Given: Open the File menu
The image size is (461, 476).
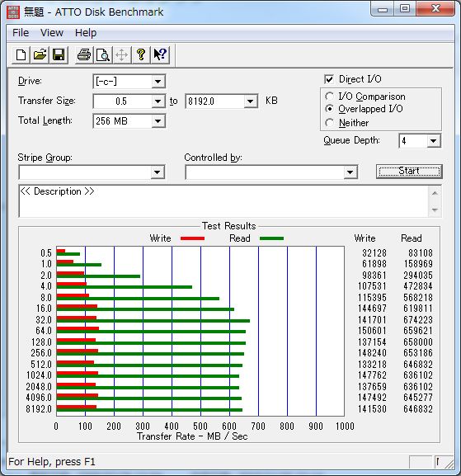Looking at the screenshot, I should click(x=21, y=33).
